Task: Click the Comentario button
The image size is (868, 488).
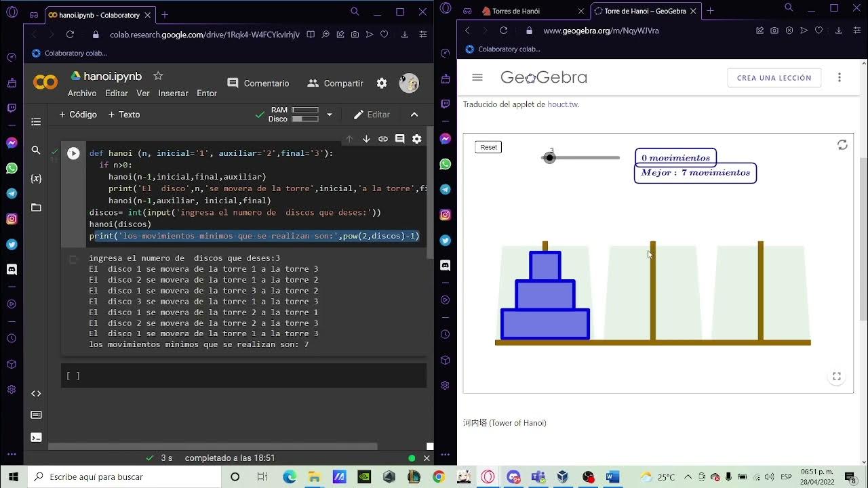Action: [x=258, y=83]
